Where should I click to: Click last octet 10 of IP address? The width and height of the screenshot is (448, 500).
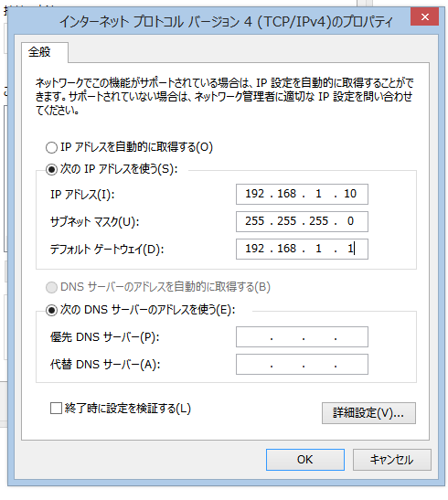pyautogui.click(x=350, y=194)
